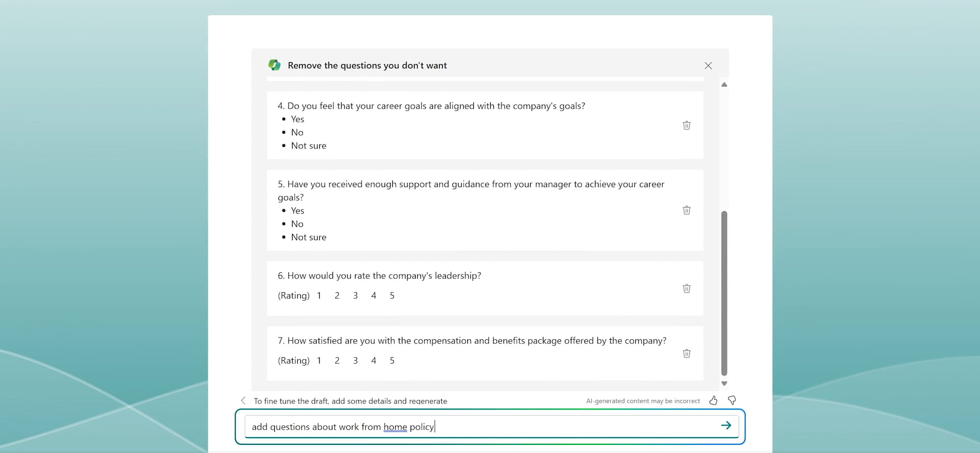Choose rating 3 for company leadership
The width and height of the screenshot is (980, 453).
[355, 296]
